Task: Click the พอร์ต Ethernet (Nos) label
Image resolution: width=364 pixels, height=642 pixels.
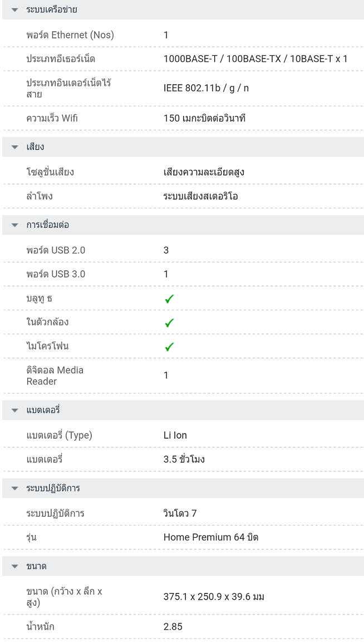Action: (x=70, y=35)
